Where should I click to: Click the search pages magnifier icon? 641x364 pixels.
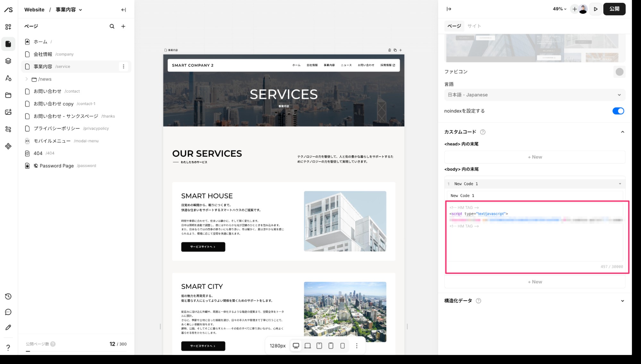(x=112, y=26)
